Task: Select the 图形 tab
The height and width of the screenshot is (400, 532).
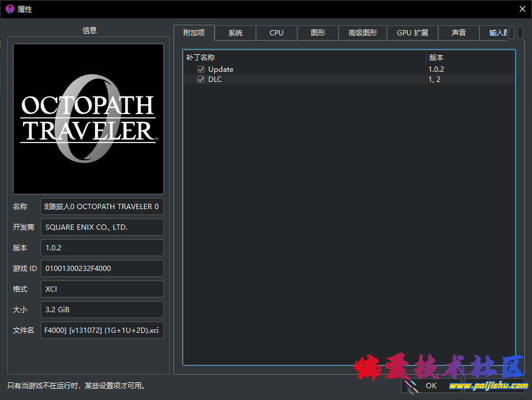Action: pos(318,33)
